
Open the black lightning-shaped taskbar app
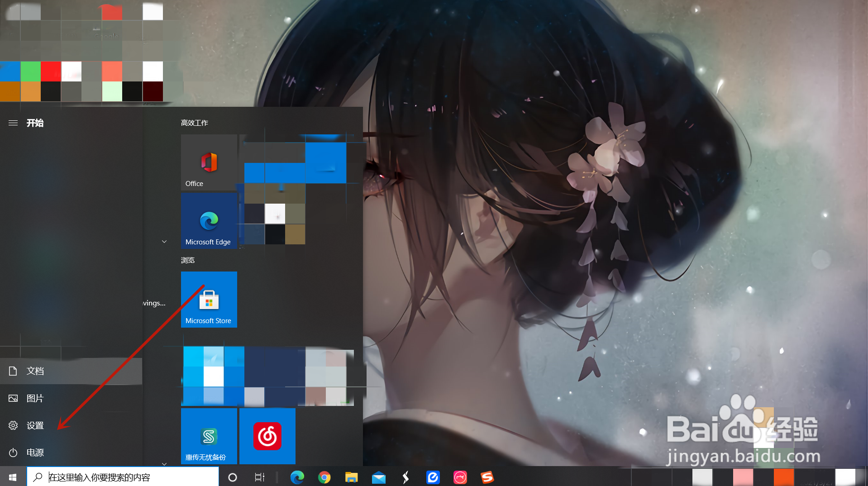tap(406, 477)
